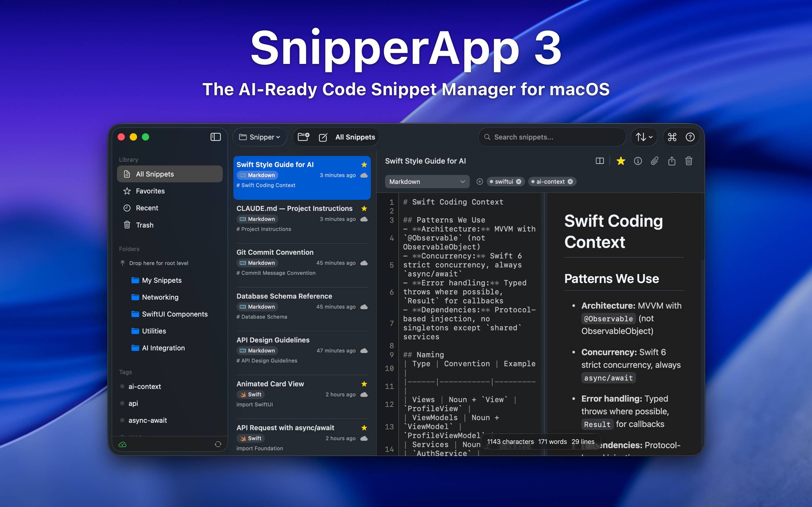Image resolution: width=812 pixels, height=507 pixels.
Task: Click the sync refresh icon in sidebar footer
Action: pyautogui.click(x=218, y=444)
